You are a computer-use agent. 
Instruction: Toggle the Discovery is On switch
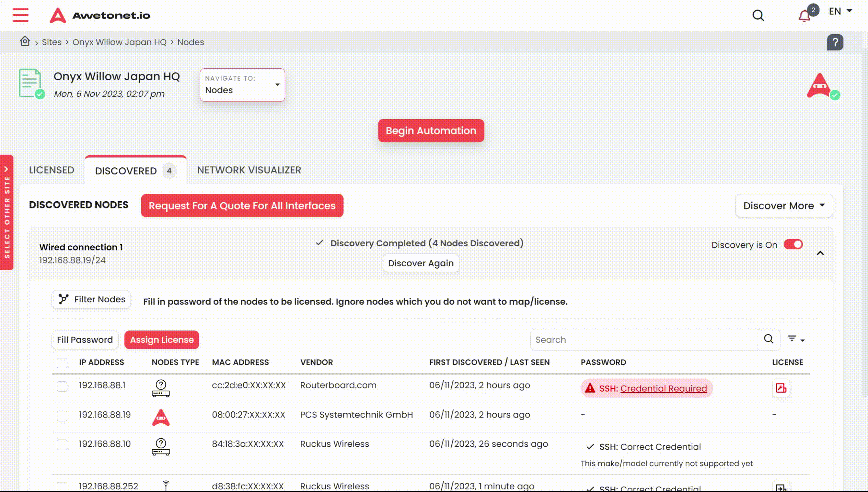(793, 245)
